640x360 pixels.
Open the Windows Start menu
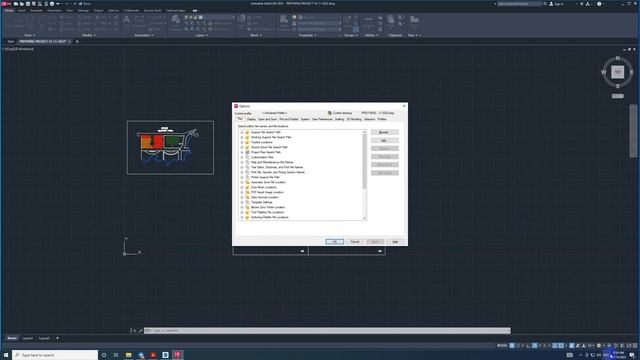click(6, 355)
